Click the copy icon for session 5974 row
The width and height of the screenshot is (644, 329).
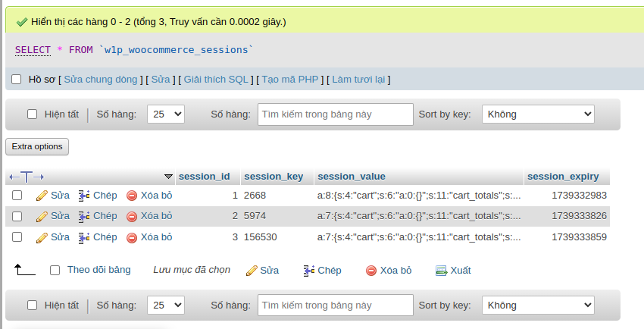click(x=84, y=216)
